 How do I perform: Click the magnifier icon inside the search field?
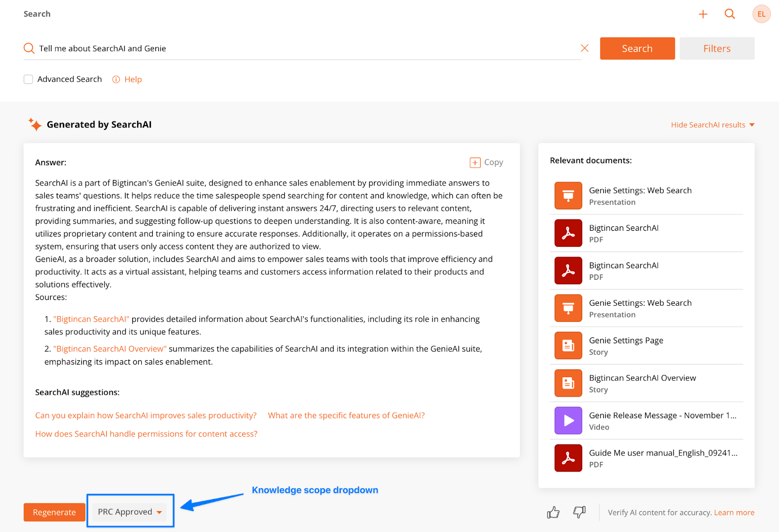29,48
